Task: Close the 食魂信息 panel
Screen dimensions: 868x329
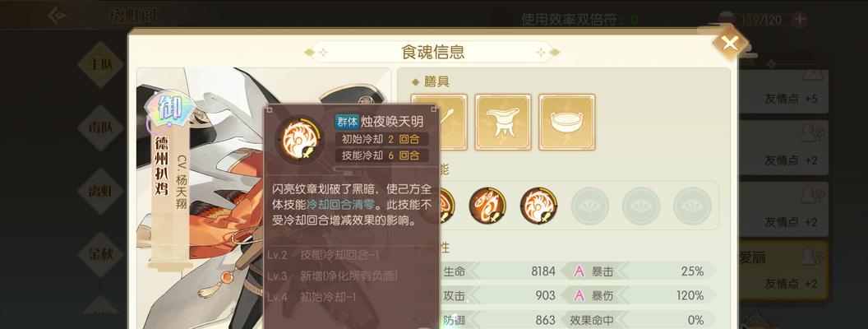Action: [x=730, y=43]
